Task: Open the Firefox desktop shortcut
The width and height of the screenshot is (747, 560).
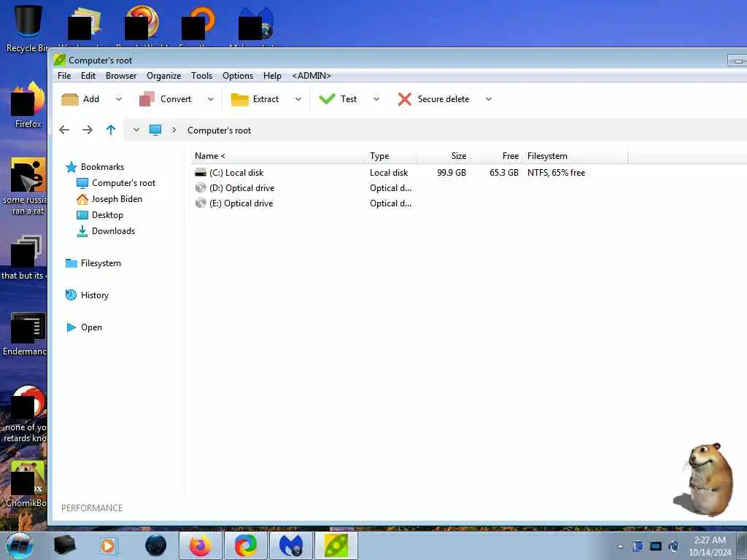Action: coord(28,105)
